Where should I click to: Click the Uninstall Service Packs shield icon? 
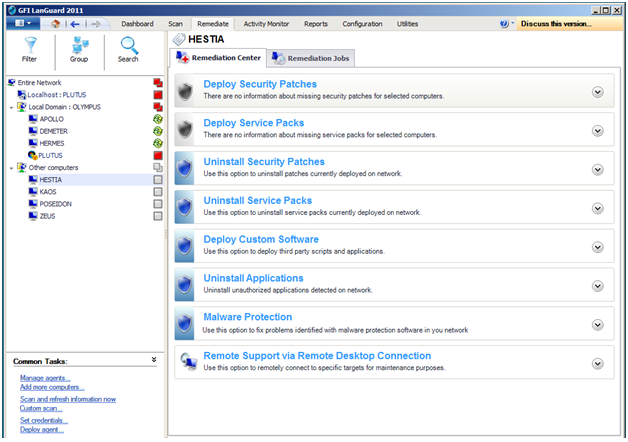point(185,207)
